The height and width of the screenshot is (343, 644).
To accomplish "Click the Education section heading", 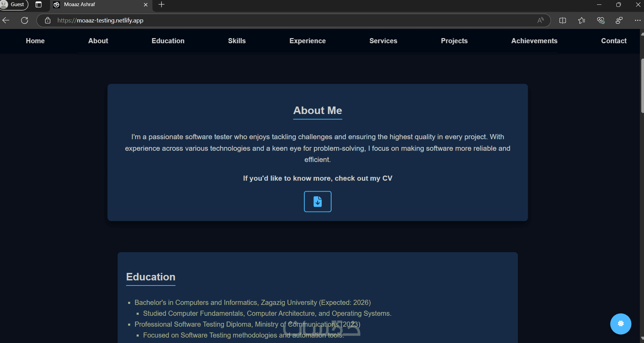I will click(x=151, y=277).
